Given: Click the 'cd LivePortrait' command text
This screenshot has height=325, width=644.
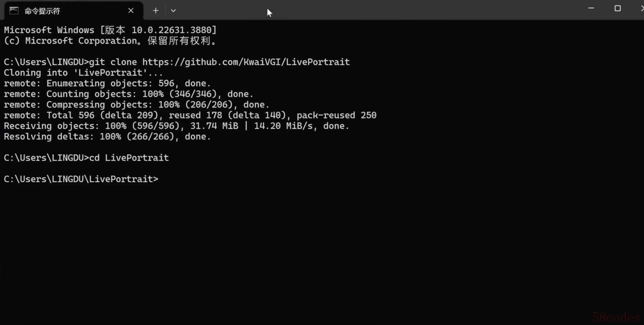Looking at the screenshot, I should [x=129, y=158].
